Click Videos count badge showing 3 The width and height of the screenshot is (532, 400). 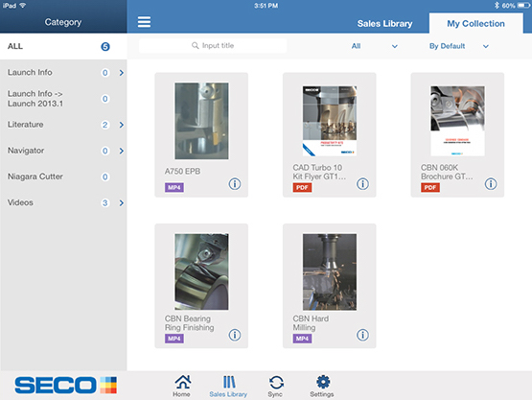[105, 203]
